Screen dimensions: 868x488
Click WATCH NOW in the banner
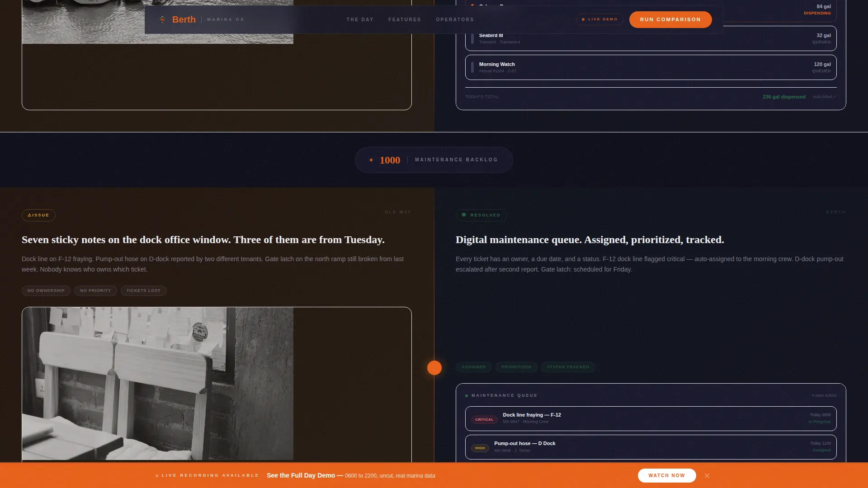666,475
